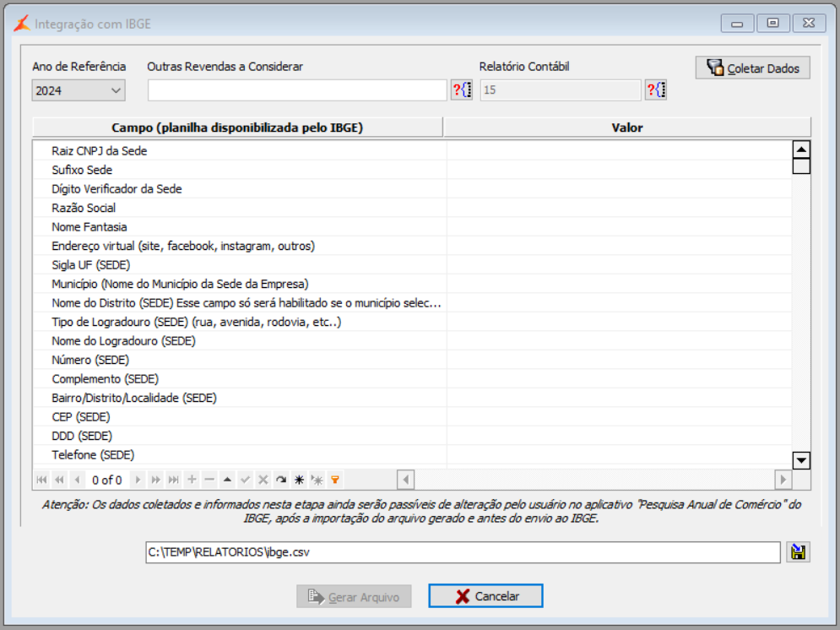Click the Gerar Arquivo button
Viewport: 840px width, 630px height.
[x=354, y=596]
